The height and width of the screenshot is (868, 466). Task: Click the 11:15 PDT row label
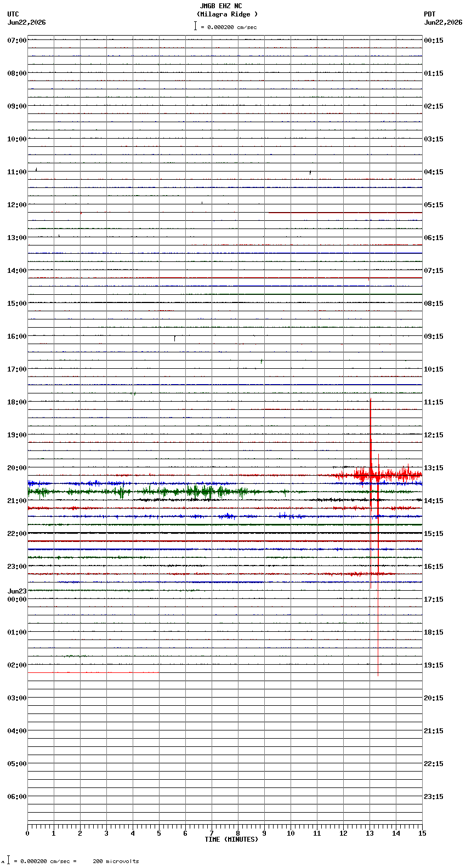tap(434, 402)
